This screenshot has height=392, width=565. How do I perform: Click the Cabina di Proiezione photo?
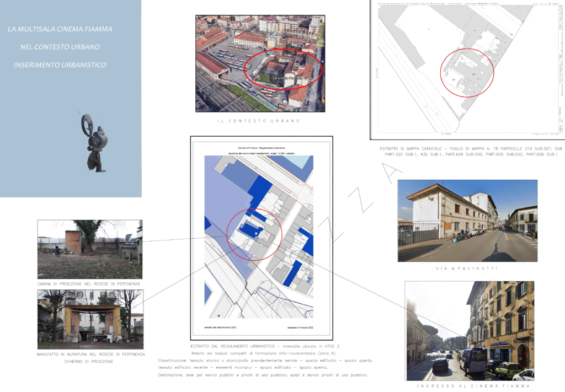pos(90,249)
